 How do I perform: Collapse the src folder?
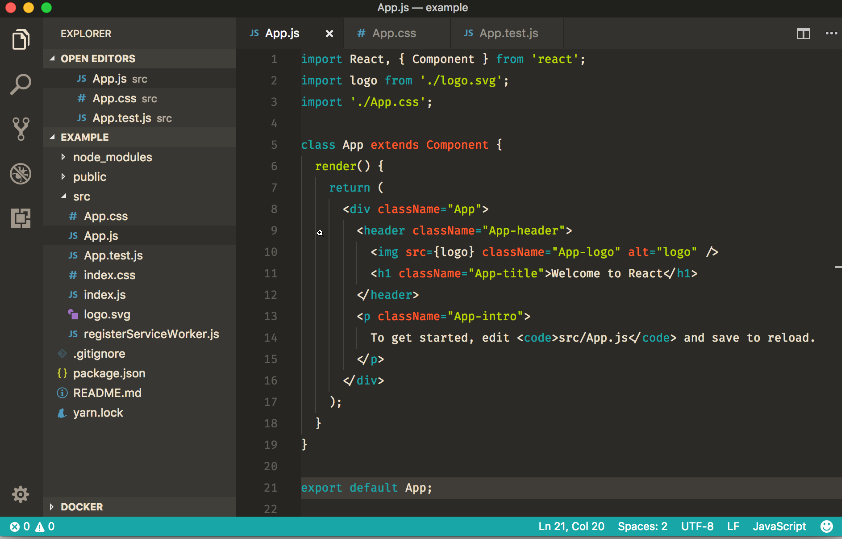[x=81, y=197]
